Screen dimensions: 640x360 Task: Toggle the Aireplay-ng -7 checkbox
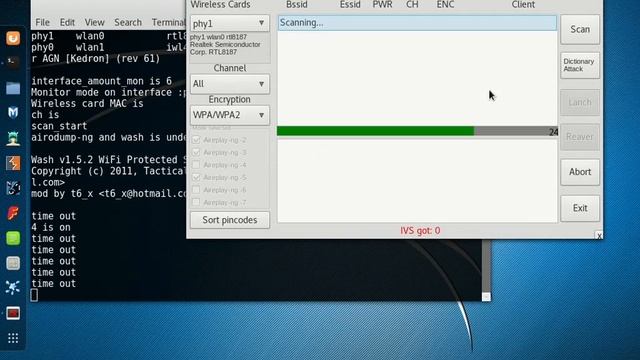click(196, 202)
